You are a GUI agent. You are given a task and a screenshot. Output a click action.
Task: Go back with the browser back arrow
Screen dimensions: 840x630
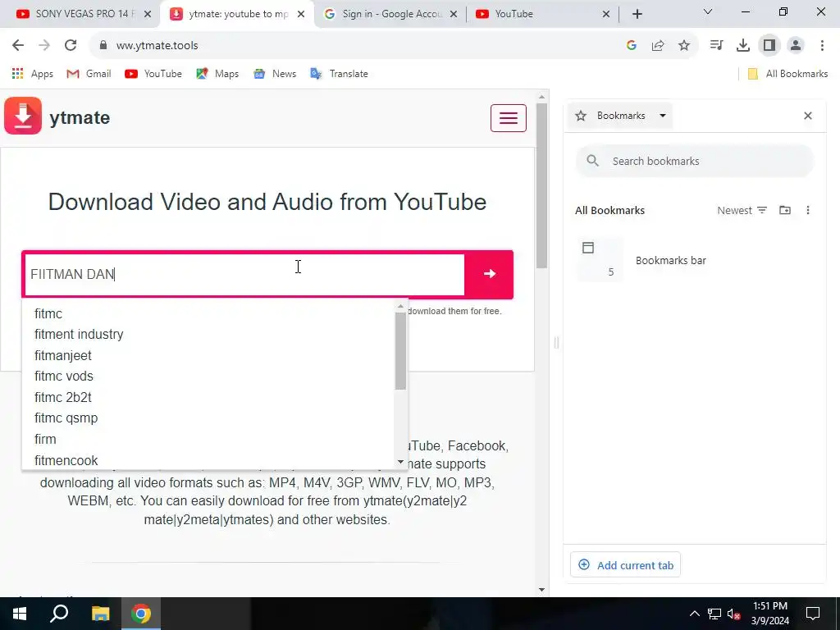(18, 46)
